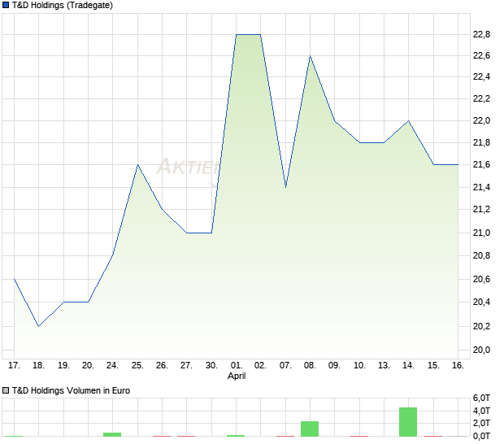Click the '22,6' price axis label
Image resolution: width=504 pixels, height=444 pixels.
click(x=481, y=55)
